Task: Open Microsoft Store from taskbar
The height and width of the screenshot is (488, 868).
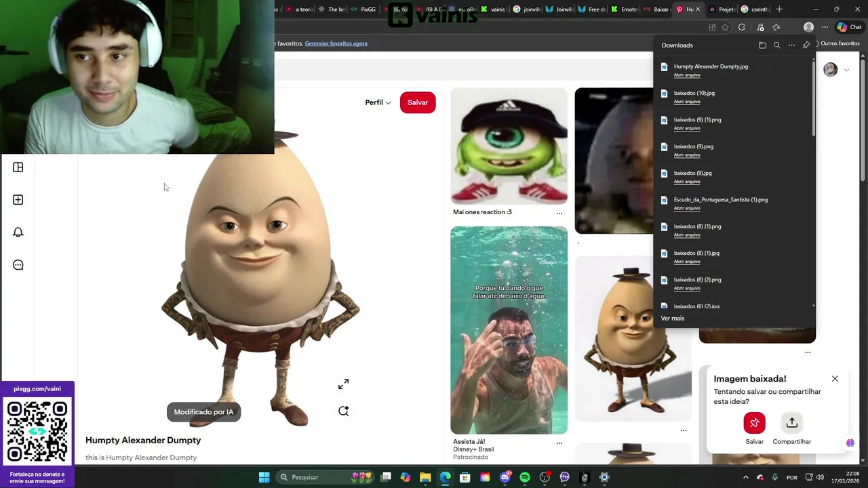Action: (465, 477)
